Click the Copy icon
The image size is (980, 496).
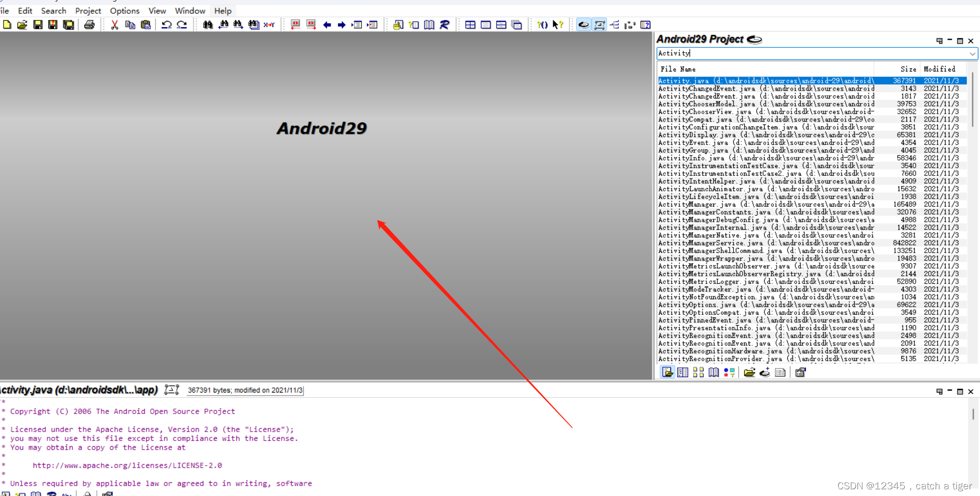[x=130, y=24]
